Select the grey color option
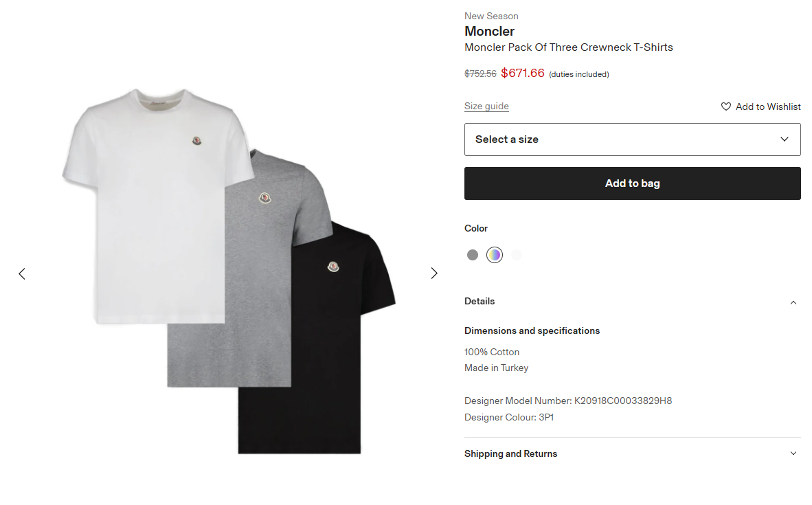The image size is (812, 505). (473, 255)
